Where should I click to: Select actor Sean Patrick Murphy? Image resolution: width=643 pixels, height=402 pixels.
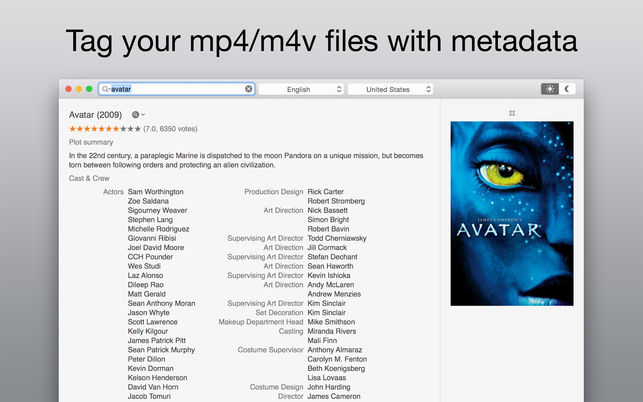[161, 350]
